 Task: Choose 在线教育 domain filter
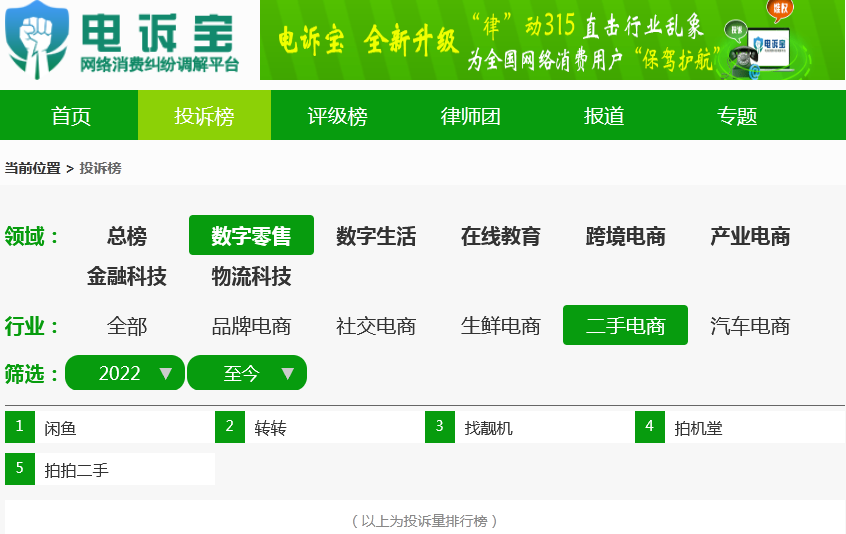point(501,236)
